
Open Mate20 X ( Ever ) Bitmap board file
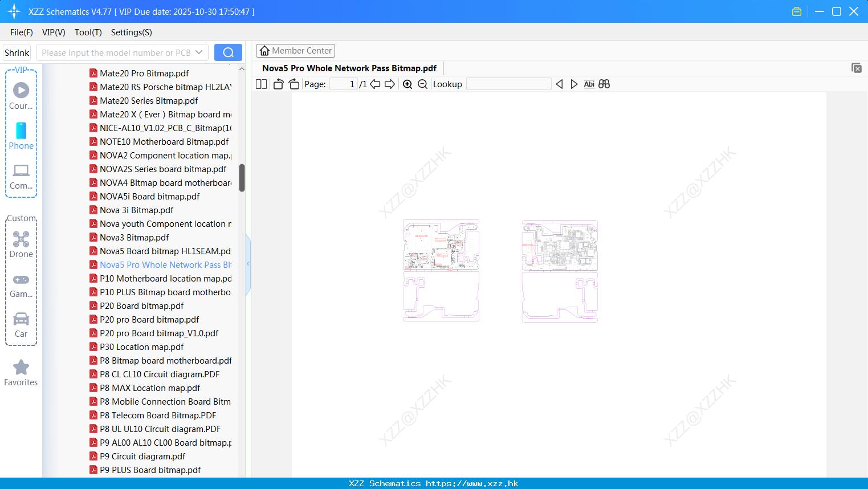(160, 114)
